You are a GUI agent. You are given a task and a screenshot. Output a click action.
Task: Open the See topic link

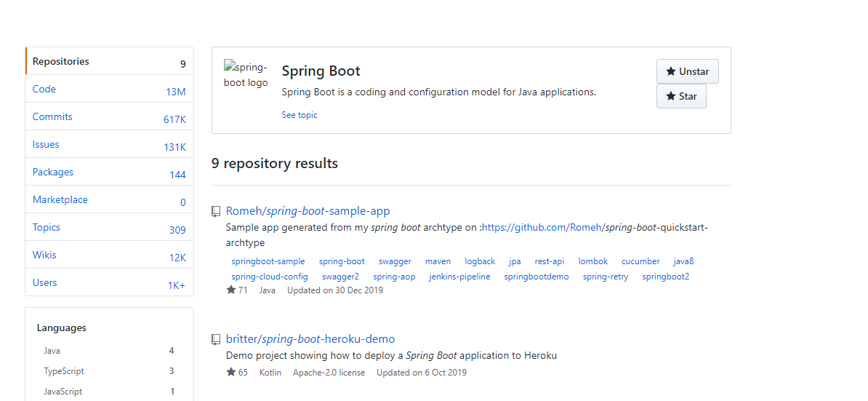[x=300, y=115]
